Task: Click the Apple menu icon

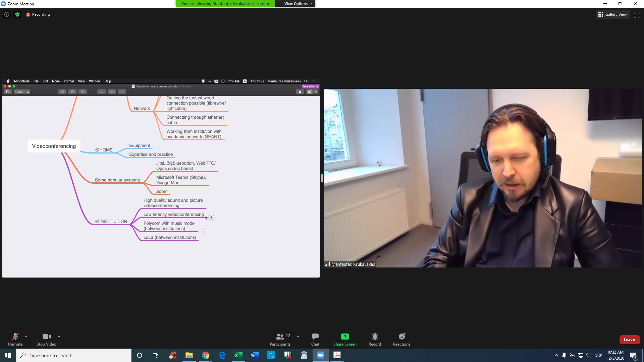Action: click(x=8, y=81)
